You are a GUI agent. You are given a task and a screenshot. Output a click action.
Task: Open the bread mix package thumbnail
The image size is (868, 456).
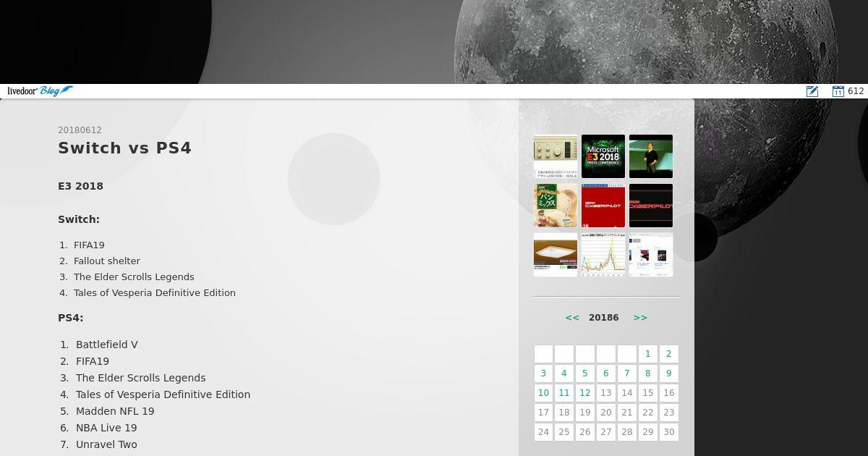(x=556, y=206)
